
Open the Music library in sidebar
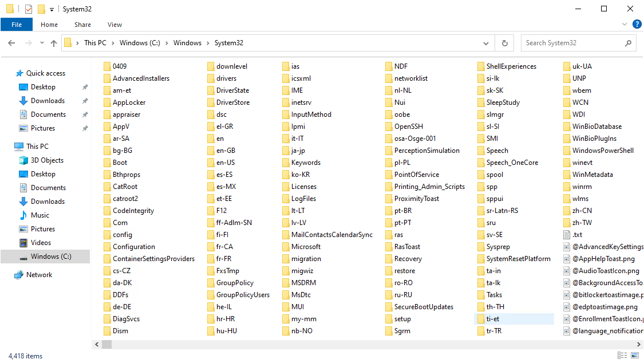point(39,215)
